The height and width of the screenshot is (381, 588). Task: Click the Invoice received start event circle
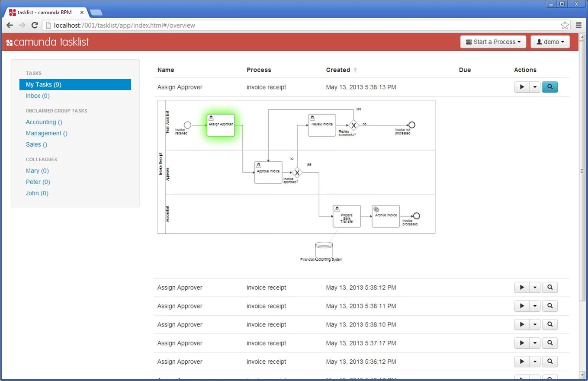click(187, 125)
